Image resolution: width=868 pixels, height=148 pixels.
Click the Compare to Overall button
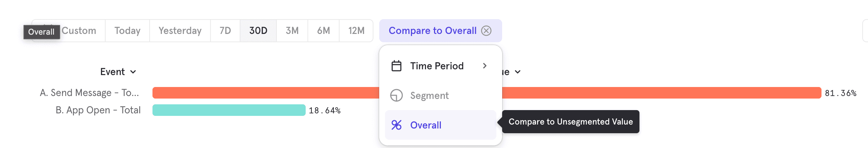pos(432,31)
